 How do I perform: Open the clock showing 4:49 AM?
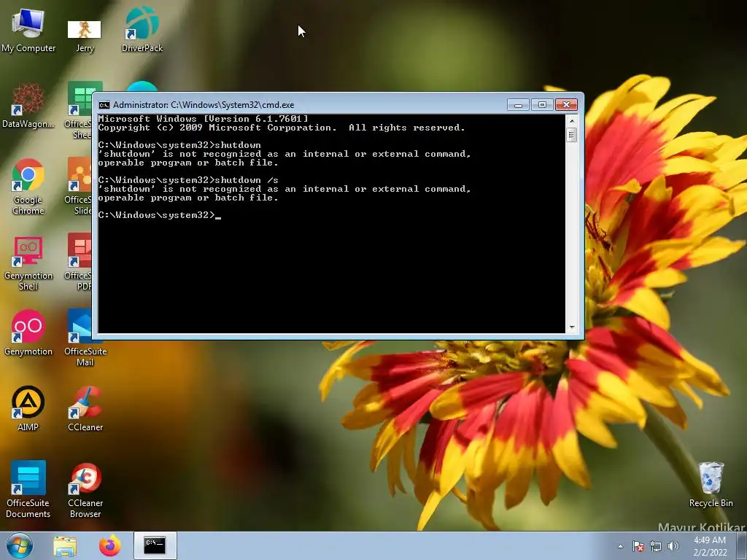(710, 546)
